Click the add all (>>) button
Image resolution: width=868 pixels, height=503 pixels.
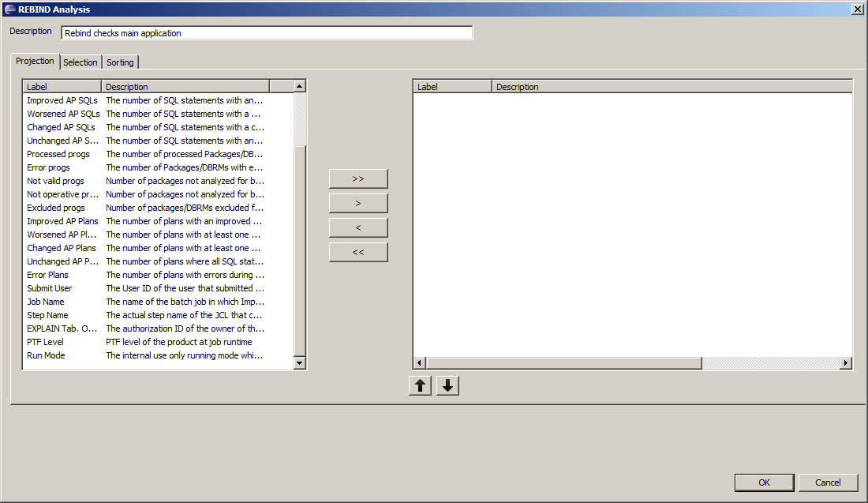358,178
